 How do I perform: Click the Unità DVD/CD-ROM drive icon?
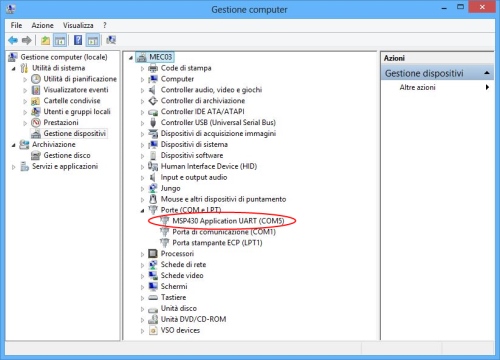[x=153, y=319]
